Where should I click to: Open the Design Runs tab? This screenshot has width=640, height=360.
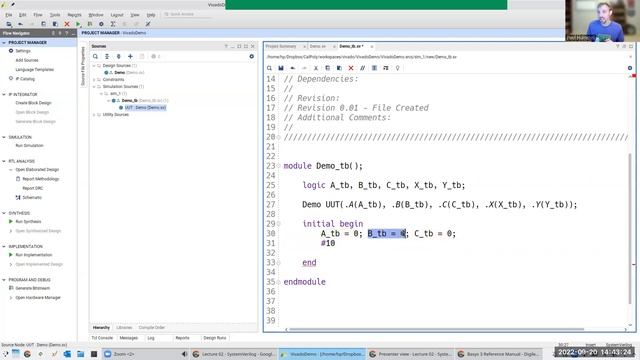pos(215,338)
